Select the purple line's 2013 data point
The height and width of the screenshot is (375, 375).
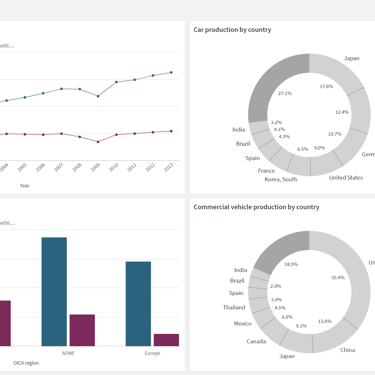click(171, 131)
